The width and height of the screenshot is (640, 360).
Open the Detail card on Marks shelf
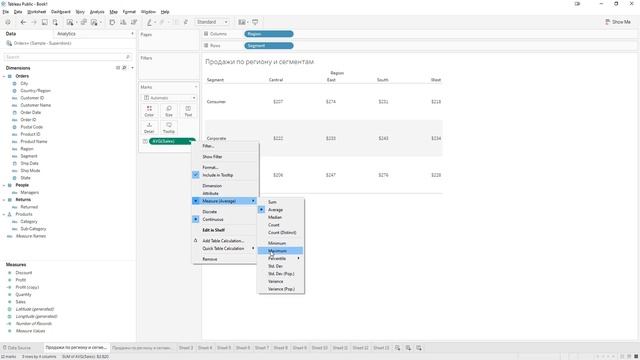tap(149, 127)
